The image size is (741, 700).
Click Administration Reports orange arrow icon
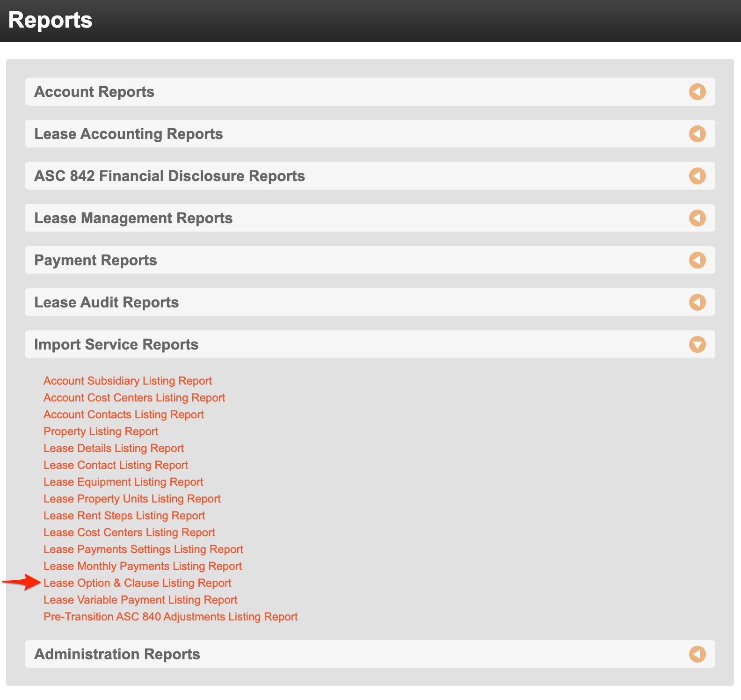click(x=697, y=654)
